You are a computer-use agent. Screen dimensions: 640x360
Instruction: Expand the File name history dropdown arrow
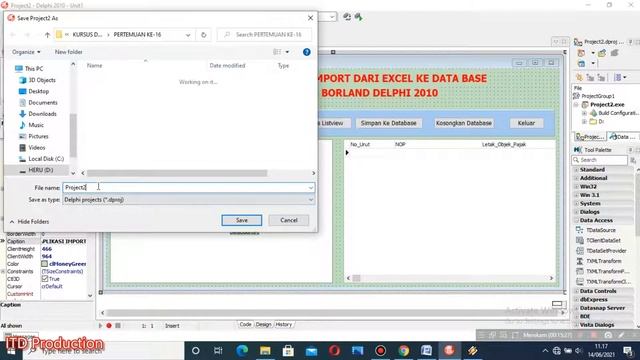click(x=311, y=187)
